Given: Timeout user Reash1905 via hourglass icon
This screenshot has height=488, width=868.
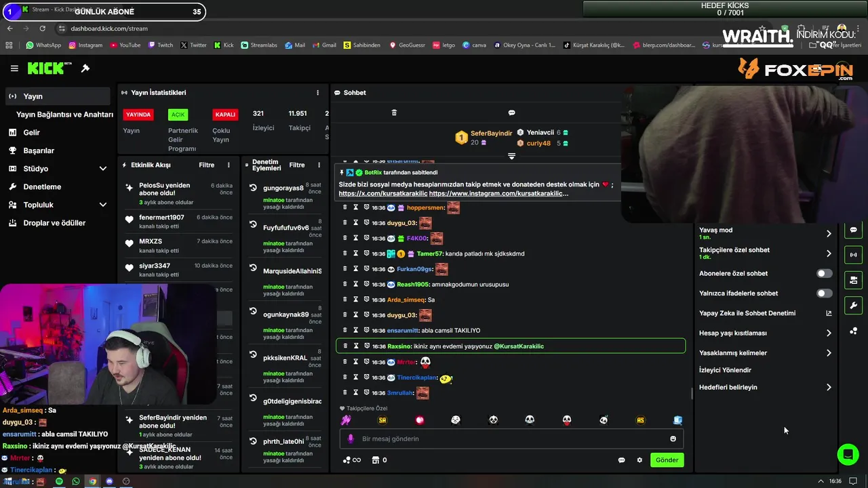Looking at the screenshot, I should coord(355,284).
